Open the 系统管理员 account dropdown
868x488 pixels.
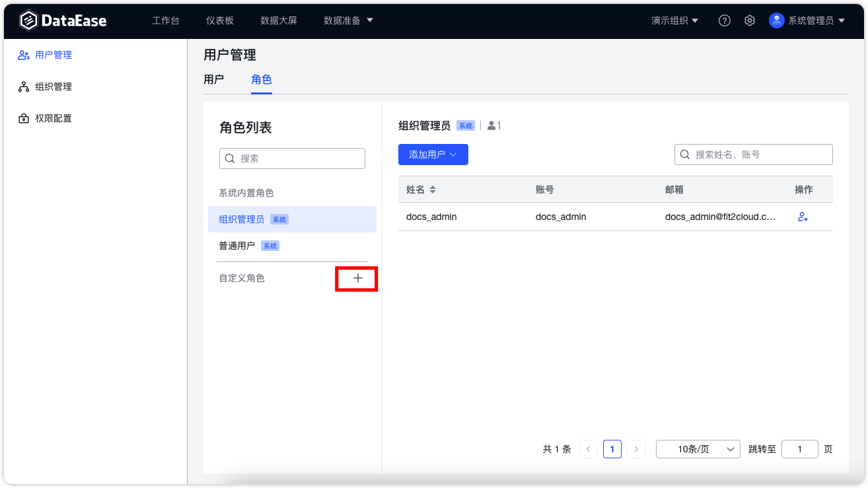tap(816, 20)
